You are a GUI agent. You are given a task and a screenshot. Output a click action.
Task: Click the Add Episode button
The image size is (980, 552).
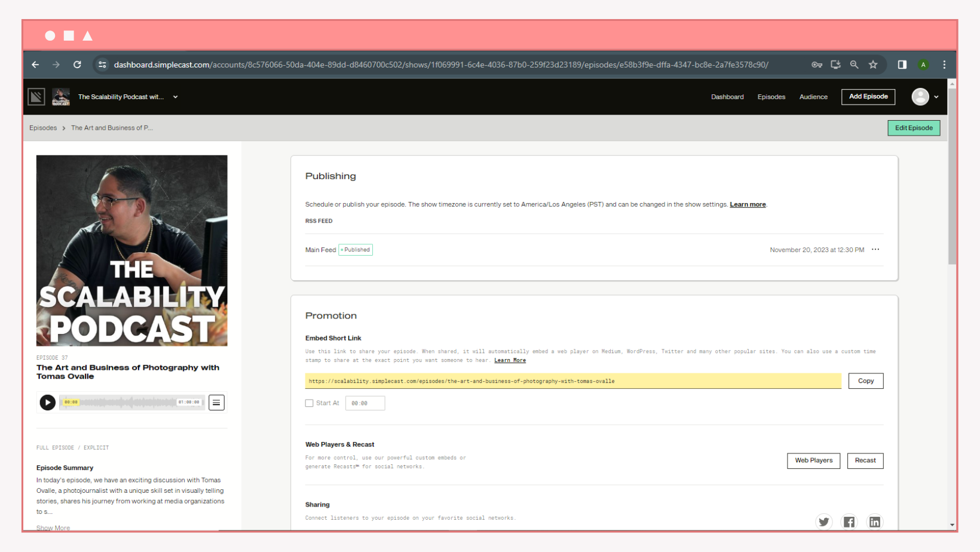[x=868, y=97]
